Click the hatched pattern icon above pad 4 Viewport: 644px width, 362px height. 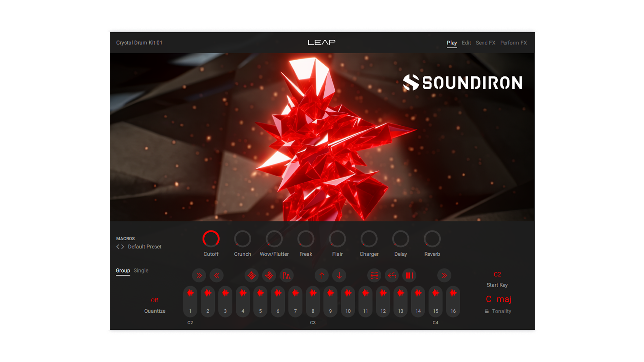point(252,276)
